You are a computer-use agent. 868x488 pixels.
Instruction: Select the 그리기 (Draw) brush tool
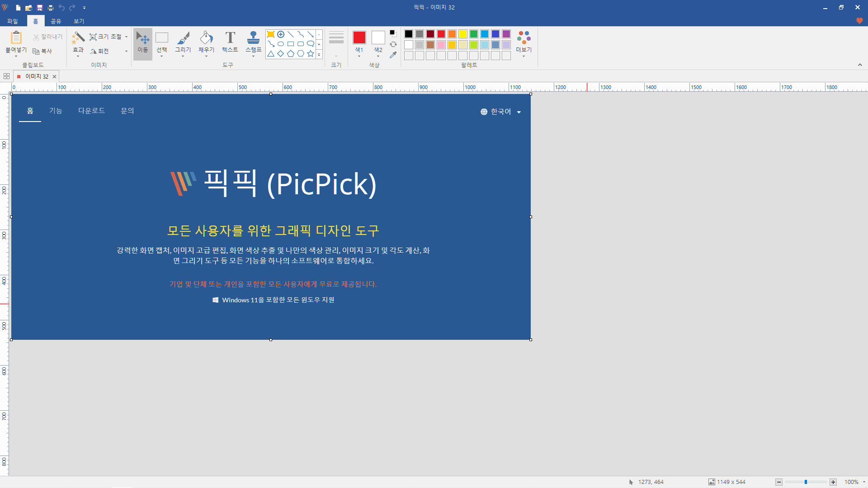183,40
